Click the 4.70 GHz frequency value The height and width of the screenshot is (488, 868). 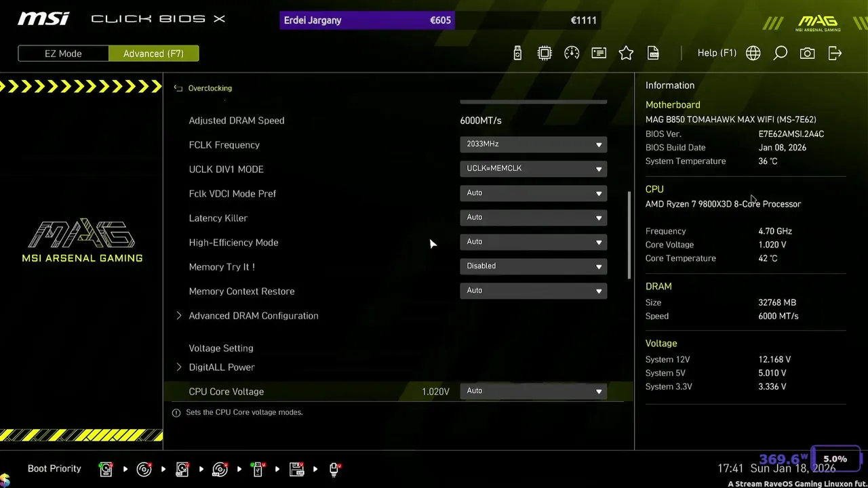(775, 231)
